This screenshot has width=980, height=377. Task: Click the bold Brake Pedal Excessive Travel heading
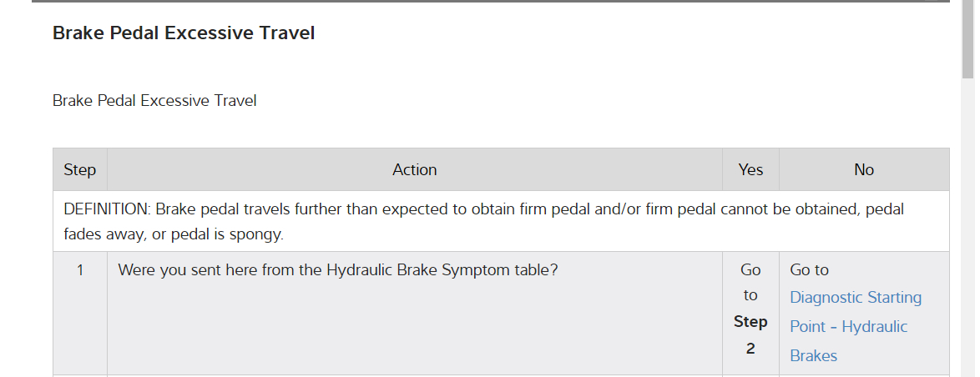click(184, 34)
